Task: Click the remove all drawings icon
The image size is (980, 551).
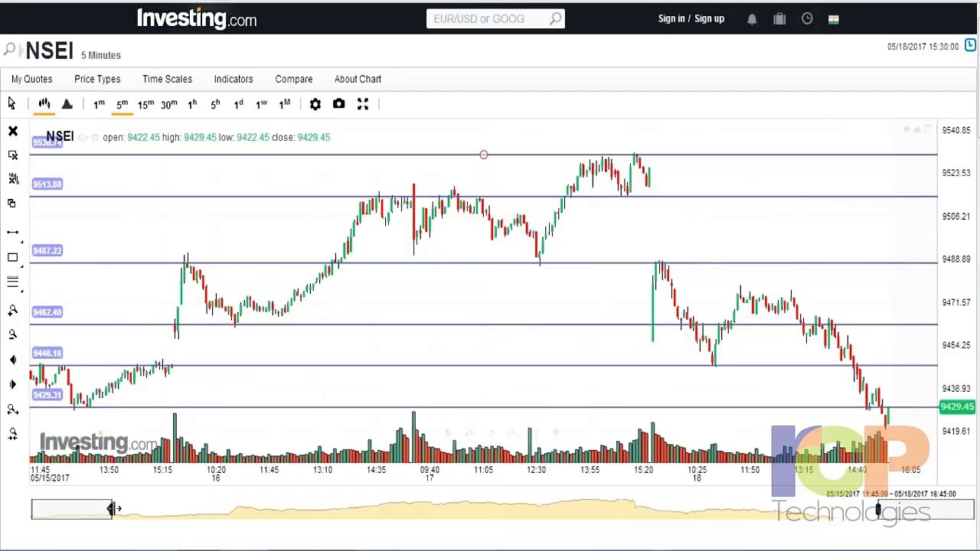Action: (13, 179)
